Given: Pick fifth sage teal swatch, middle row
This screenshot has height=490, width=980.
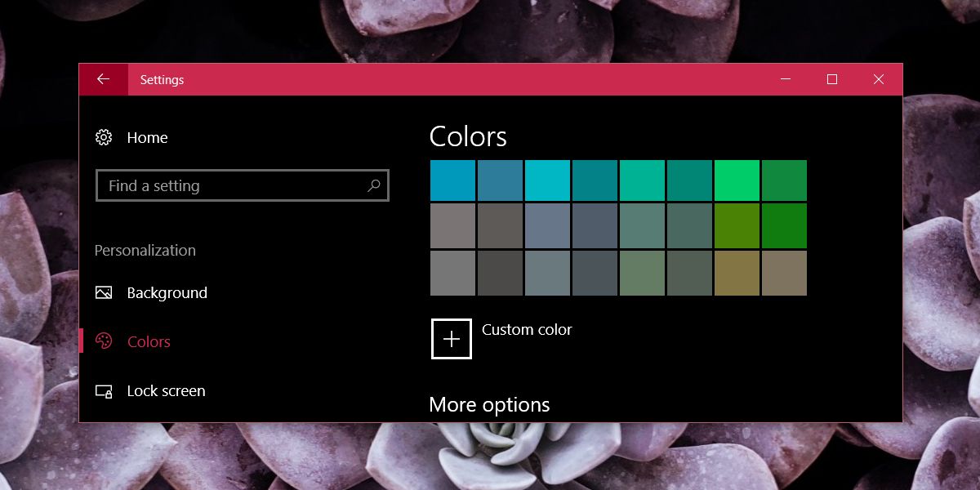Looking at the screenshot, I should coord(642,226).
